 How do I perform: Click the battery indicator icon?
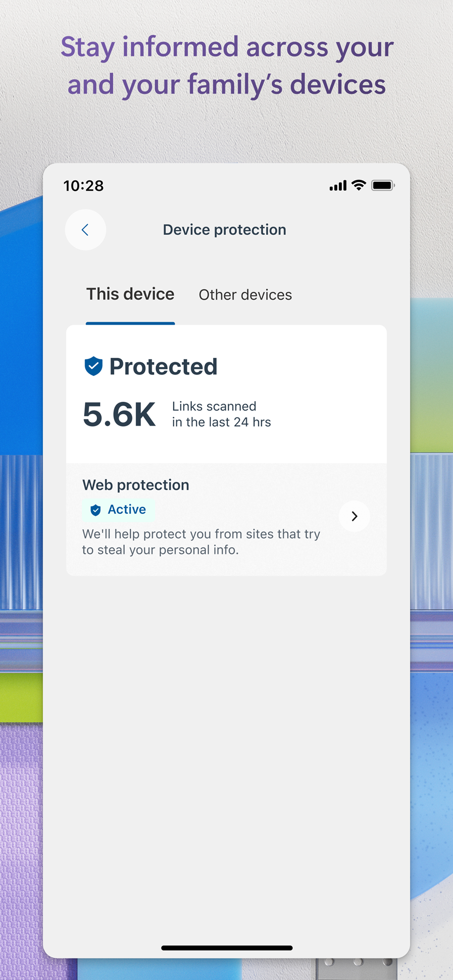[383, 185]
